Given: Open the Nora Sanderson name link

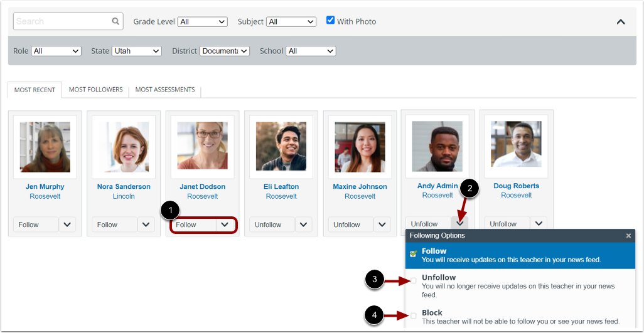Looking at the screenshot, I should 124,187.
